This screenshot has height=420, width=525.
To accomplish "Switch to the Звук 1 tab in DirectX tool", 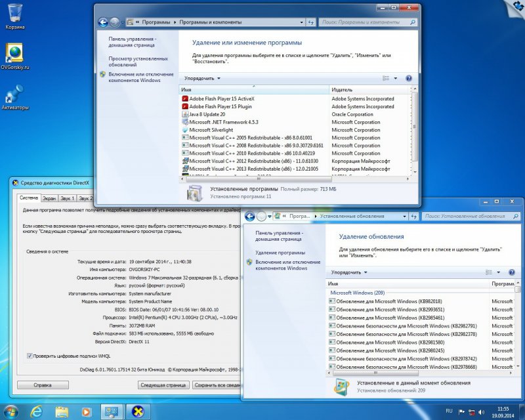I will 68,199.
